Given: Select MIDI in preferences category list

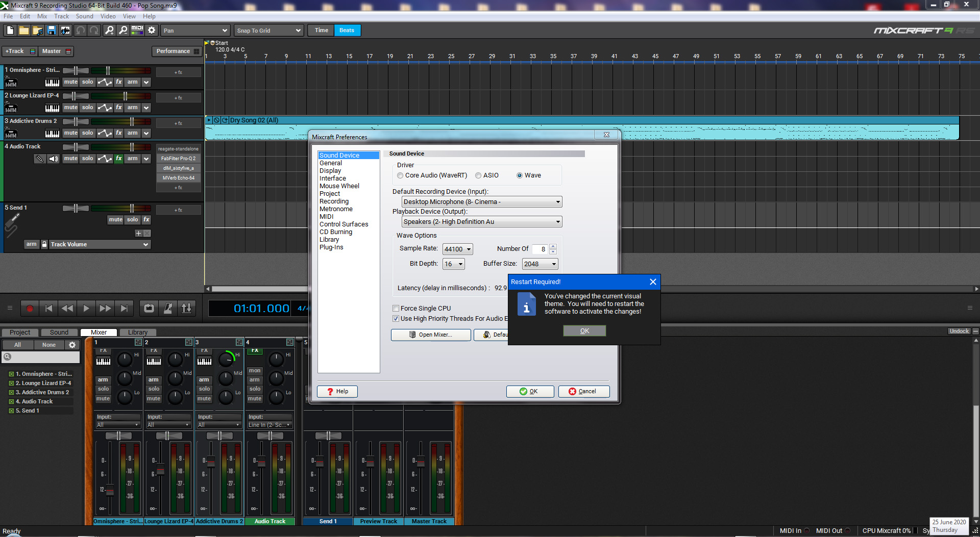Looking at the screenshot, I should point(327,217).
